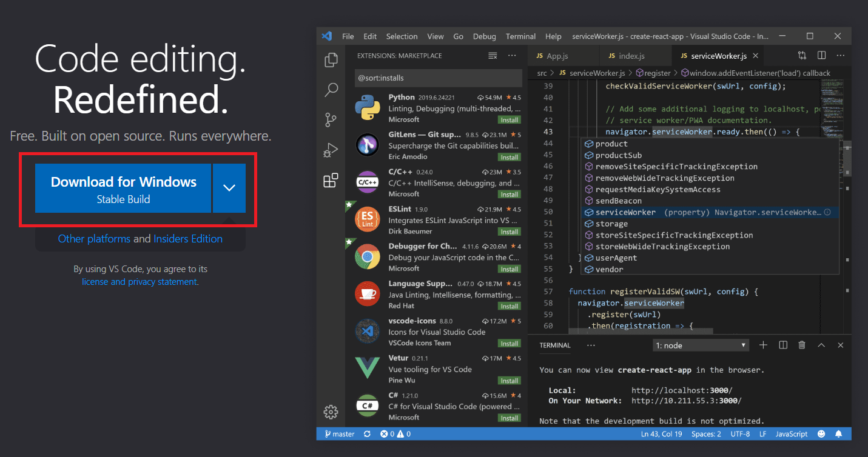Click the 'register' breadcrumb segment
The height and width of the screenshot is (457, 868).
[x=657, y=73]
